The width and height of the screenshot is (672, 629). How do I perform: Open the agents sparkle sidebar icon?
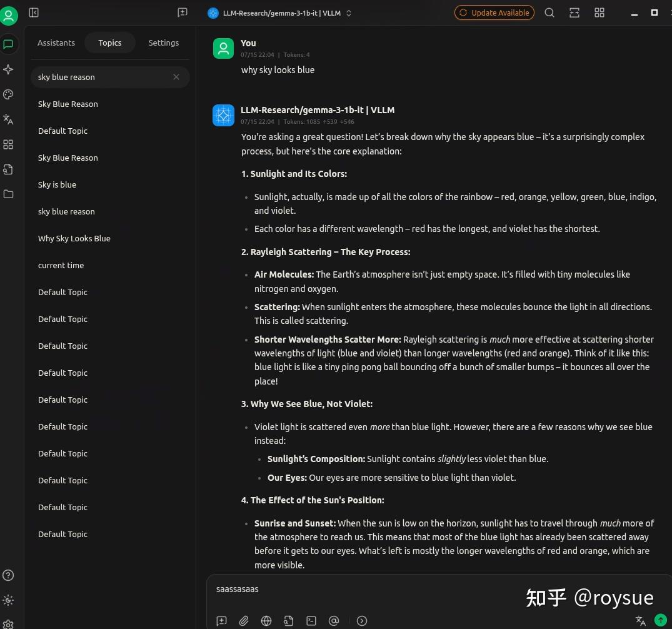[8, 69]
